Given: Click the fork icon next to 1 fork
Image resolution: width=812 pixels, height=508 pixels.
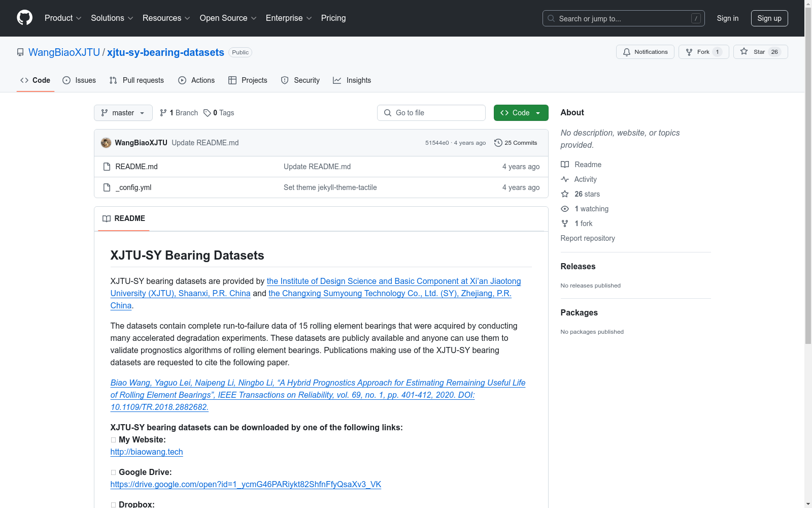Looking at the screenshot, I should (x=565, y=224).
